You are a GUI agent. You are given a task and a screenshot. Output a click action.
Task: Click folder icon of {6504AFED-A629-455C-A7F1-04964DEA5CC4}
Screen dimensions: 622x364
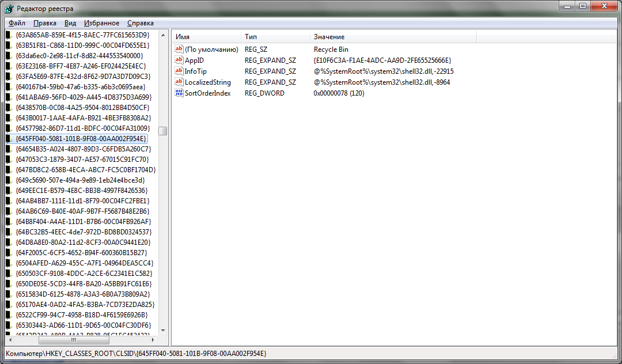8,263
